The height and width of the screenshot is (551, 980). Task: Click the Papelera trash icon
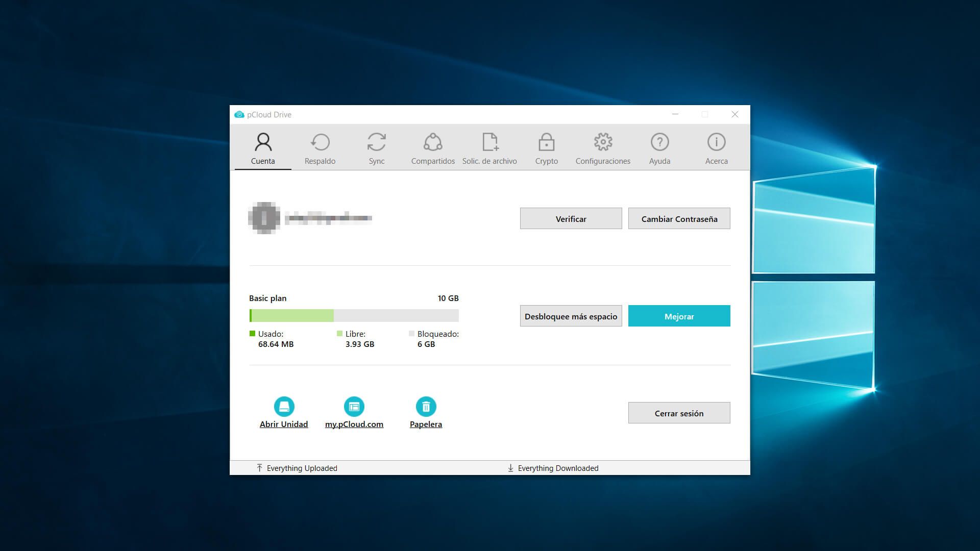(x=426, y=407)
